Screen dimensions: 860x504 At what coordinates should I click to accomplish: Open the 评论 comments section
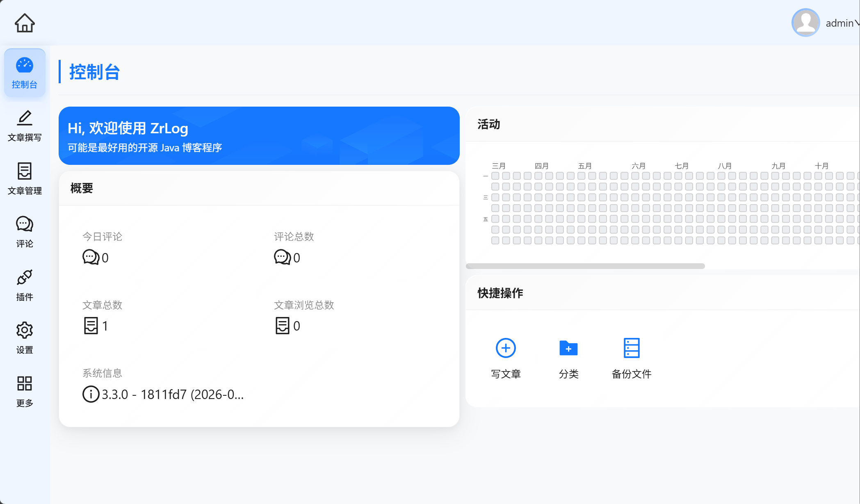coord(25,232)
